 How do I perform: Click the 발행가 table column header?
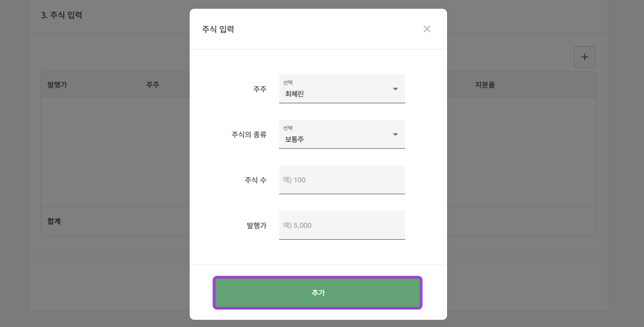tap(57, 85)
